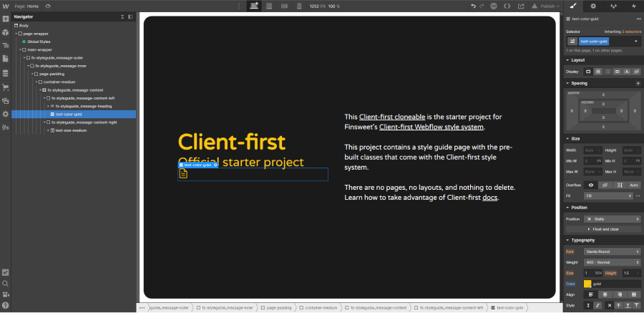Set display to none

point(636,72)
